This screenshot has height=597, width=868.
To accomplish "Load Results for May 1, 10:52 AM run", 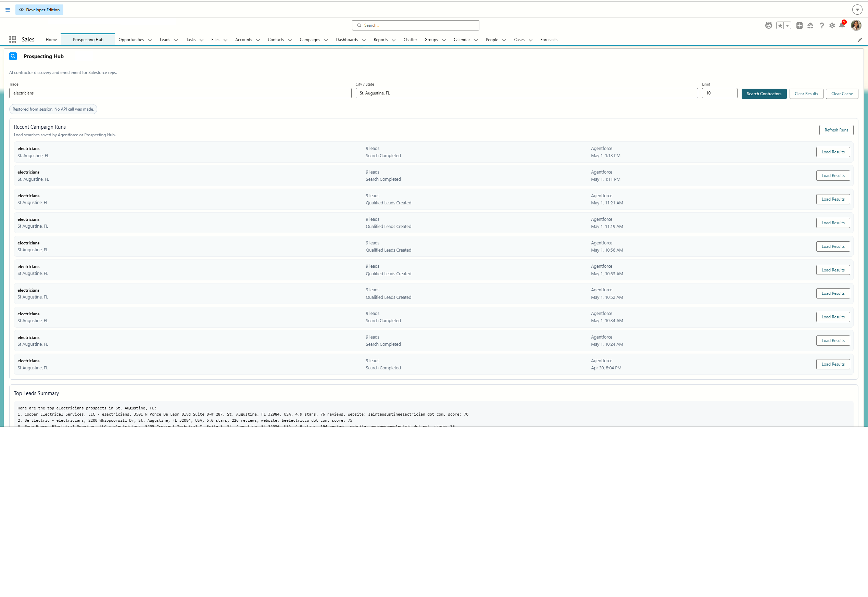I will 833,293.
